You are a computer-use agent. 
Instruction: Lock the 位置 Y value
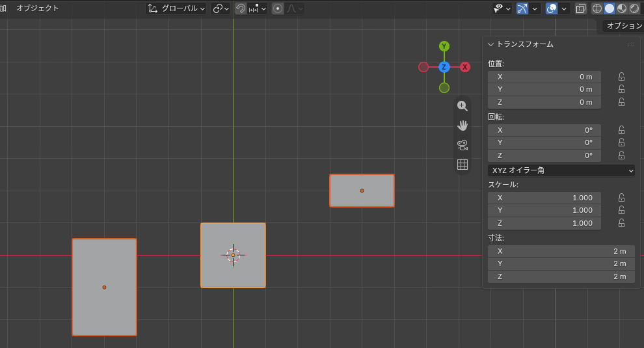pos(621,89)
